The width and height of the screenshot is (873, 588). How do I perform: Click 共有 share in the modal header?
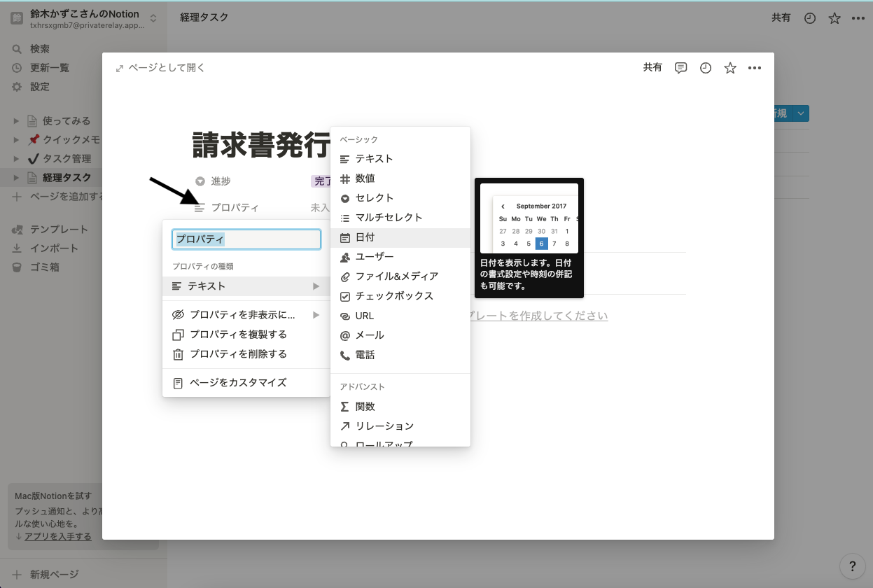[652, 68]
